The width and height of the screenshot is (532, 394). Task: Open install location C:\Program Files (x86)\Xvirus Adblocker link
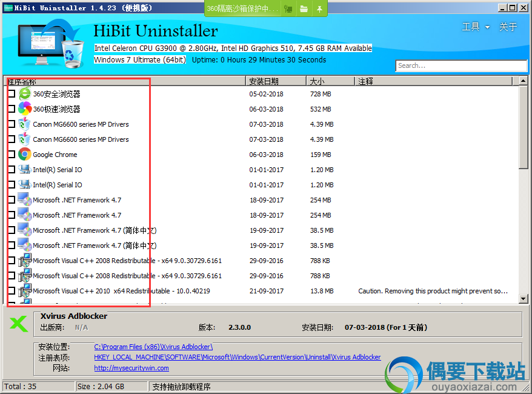[153, 347]
